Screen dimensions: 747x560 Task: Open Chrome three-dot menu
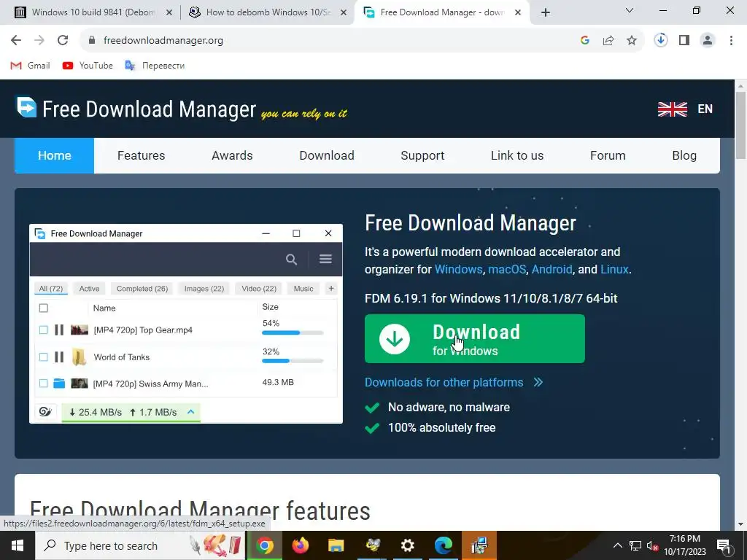731,41
